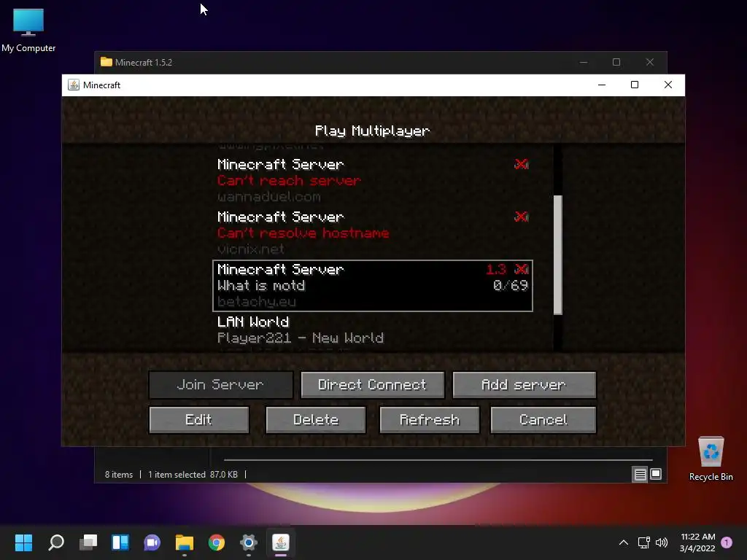Maximize the Minecraft game window
Image resolution: width=747 pixels, height=560 pixels.
pyautogui.click(x=635, y=85)
